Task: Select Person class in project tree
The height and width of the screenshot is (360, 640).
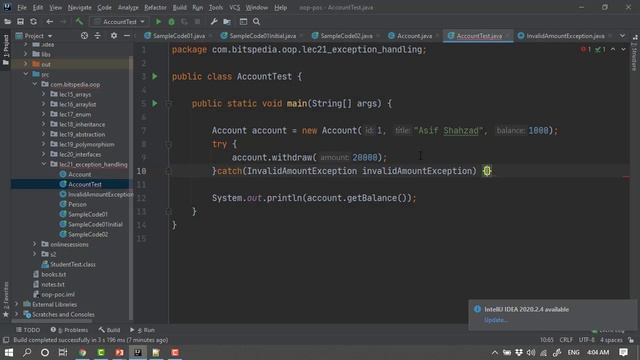Action: [77, 204]
